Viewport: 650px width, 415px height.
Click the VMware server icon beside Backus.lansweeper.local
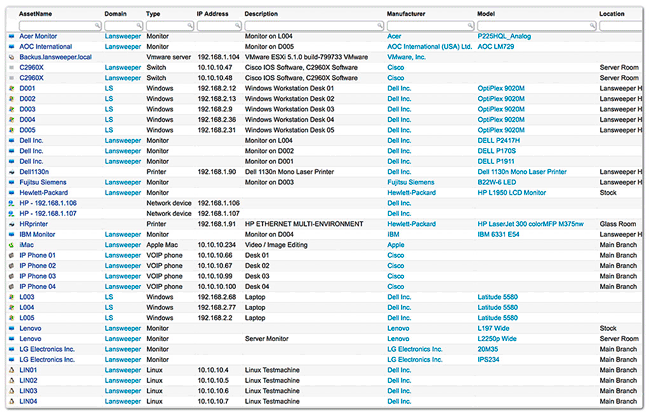(x=9, y=57)
